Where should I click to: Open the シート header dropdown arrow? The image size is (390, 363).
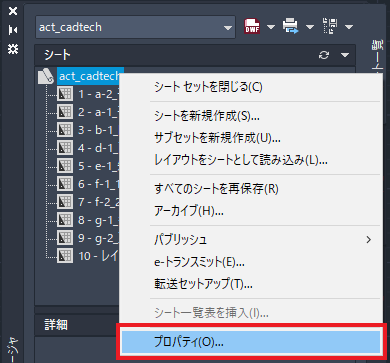point(345,55)
